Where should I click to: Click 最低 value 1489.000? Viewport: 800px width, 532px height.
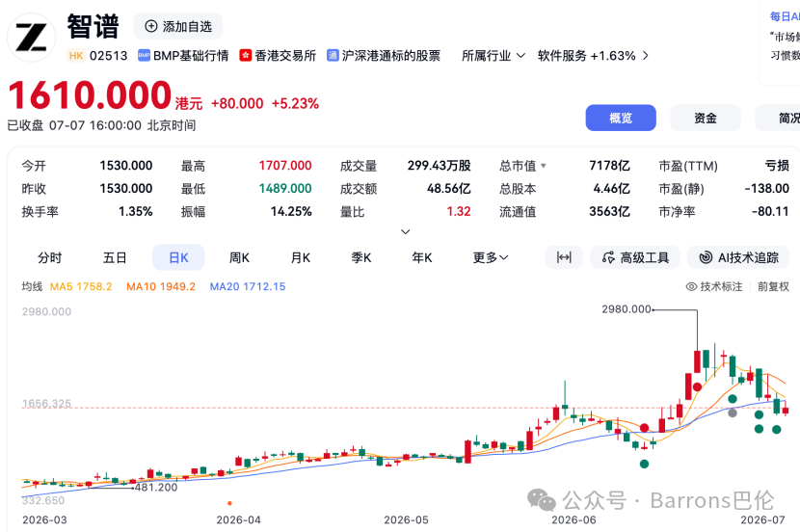(x=284, y=189)
